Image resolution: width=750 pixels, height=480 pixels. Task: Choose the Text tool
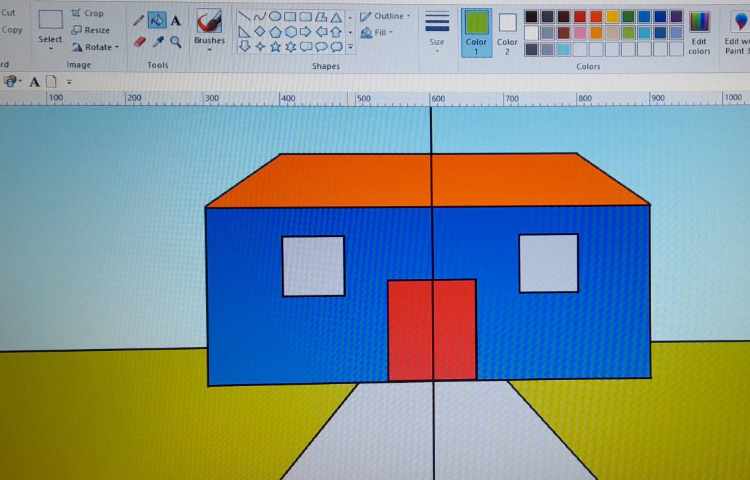click(x=176, y=20)
